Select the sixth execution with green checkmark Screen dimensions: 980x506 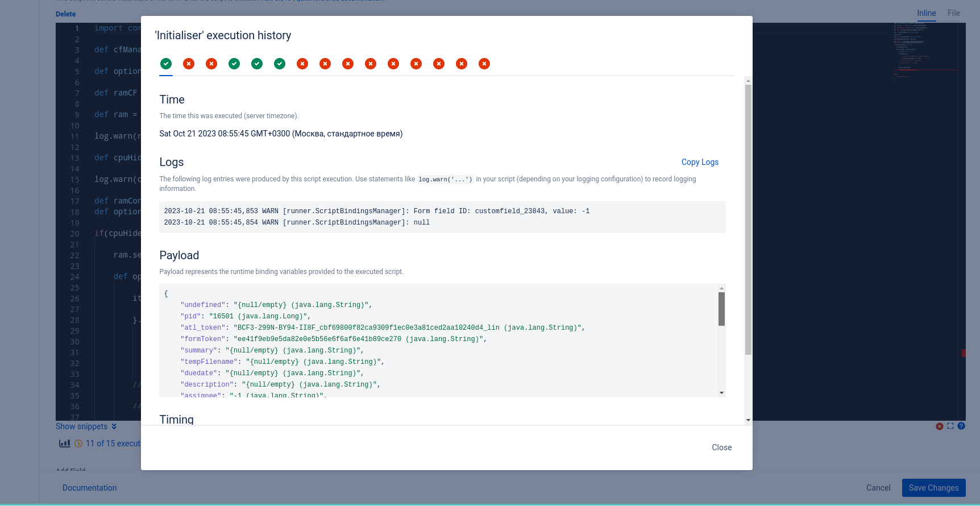280,64
